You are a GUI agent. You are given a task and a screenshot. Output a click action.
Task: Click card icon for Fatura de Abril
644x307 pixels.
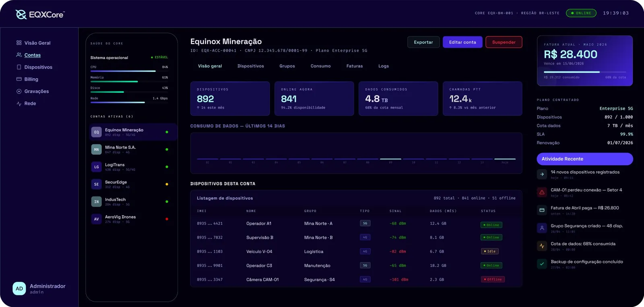click(542, 210)
